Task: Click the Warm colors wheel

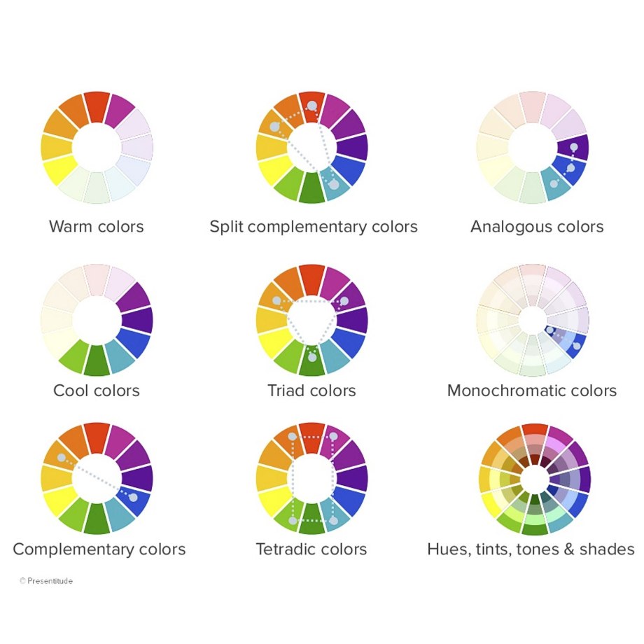Action: 97,147
